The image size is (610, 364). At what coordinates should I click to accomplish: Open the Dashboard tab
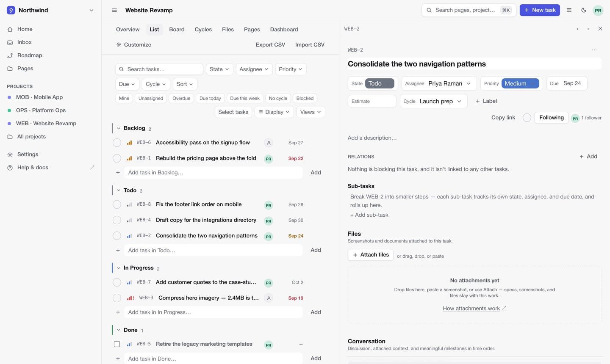pos(284,30)
